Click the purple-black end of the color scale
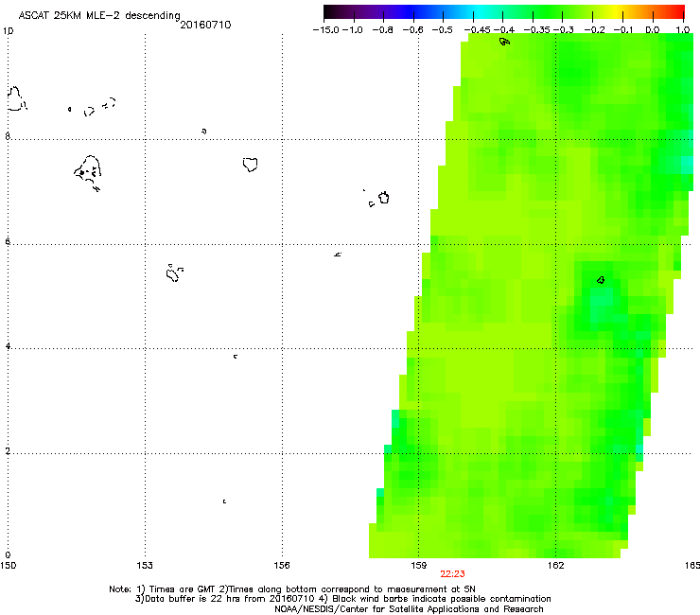Screen dimensions: 700x615 point(333,12)
